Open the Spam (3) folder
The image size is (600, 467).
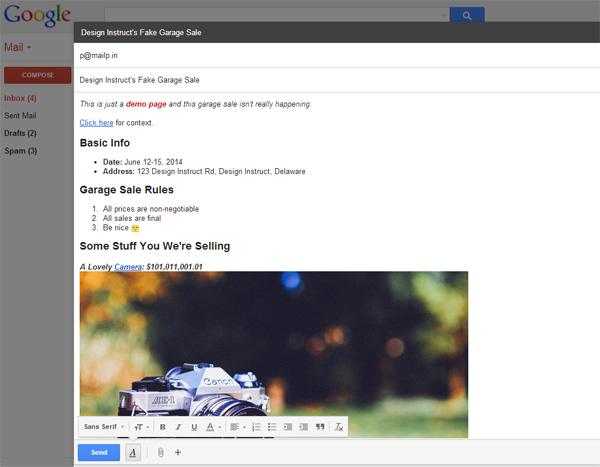(21, 151)
